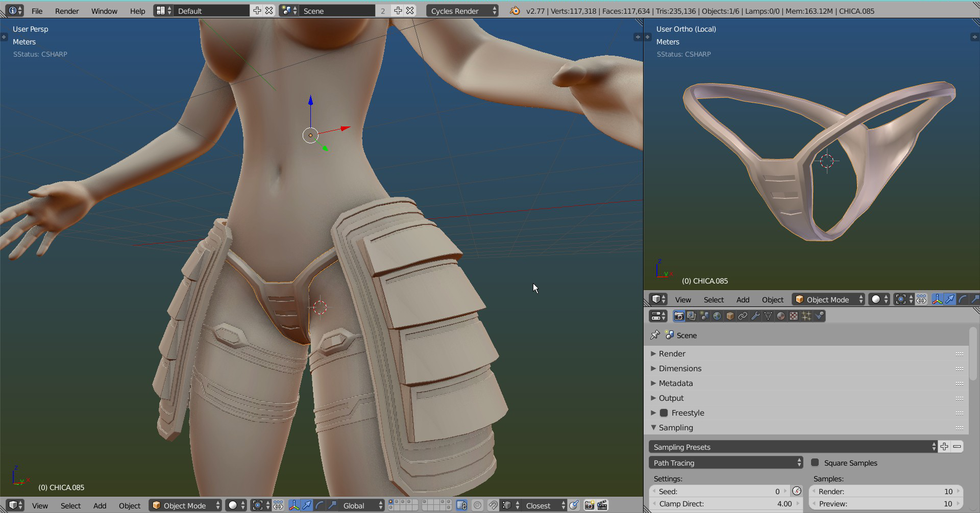Image resolution: width=980 pixels, height=513 pixels.
Task: Open the Render menu in top bar
Action: [67, 11]
